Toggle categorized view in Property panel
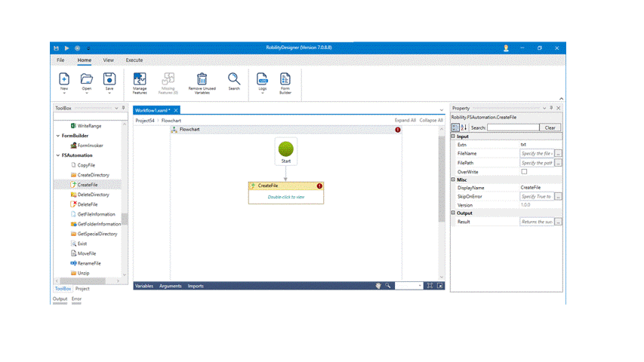 455,127
